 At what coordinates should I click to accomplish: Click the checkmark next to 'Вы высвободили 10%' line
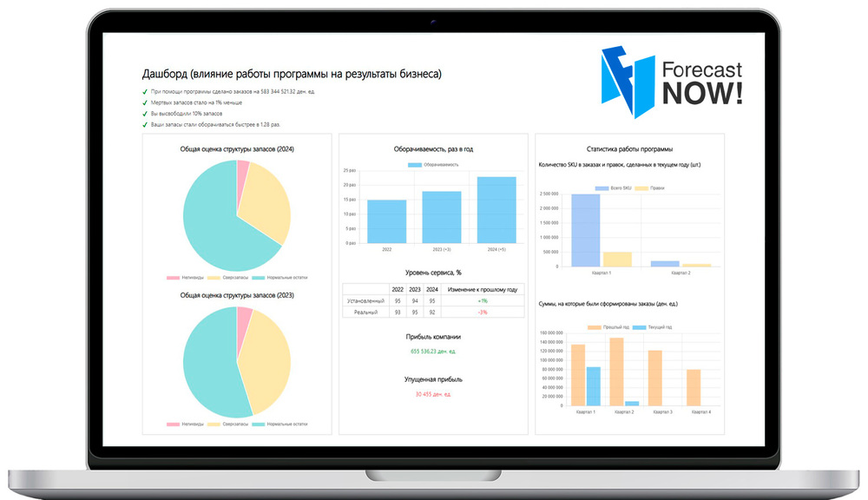145,114
